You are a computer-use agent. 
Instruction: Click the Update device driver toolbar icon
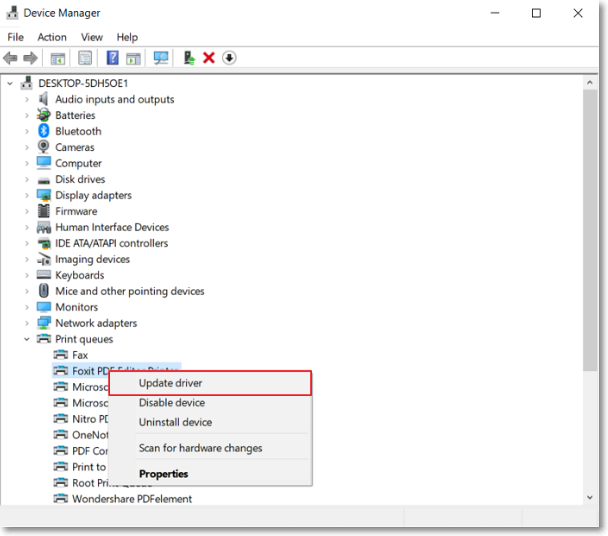(x=189, y=58)
